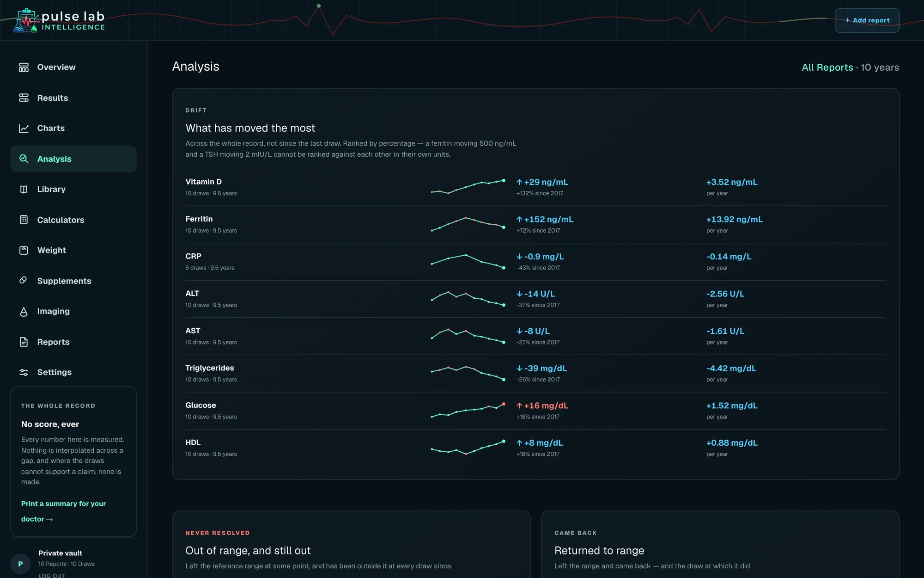This screenshot has width=924, height=578.
Task: Click 'No score, ever' heading
Action: [50, 424]
